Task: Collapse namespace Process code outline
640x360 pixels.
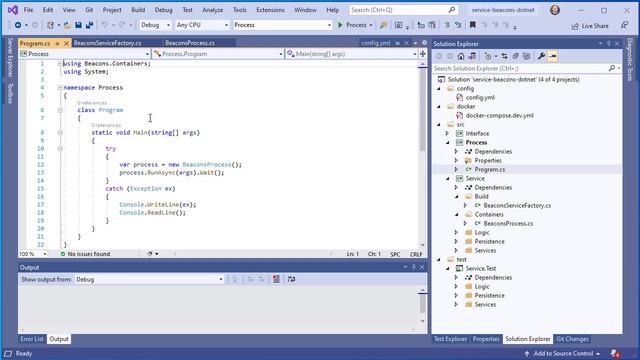Action: coord(60,87)
